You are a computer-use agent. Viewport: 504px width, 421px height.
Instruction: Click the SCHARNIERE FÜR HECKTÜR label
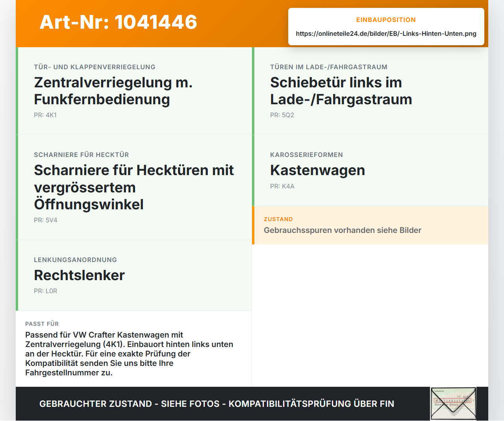point(82,155)
